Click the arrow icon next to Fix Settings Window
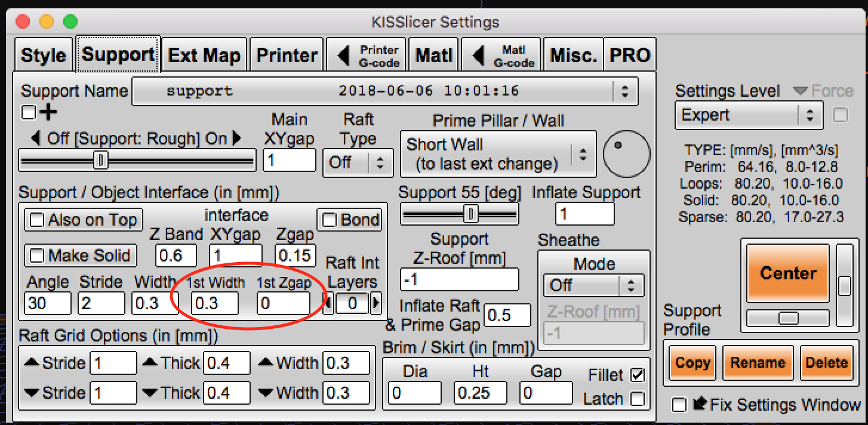The height and width of the screenshot is (425, 868). [x=700, y=404]
